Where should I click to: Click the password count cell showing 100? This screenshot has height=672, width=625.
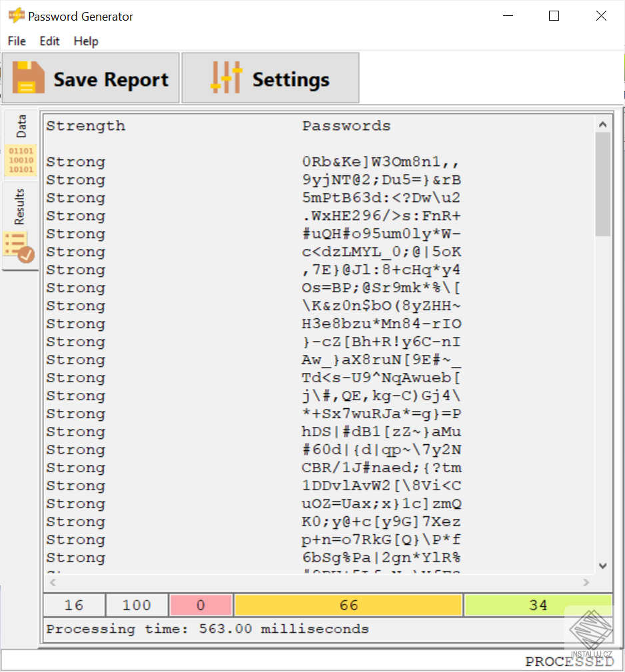137,605
